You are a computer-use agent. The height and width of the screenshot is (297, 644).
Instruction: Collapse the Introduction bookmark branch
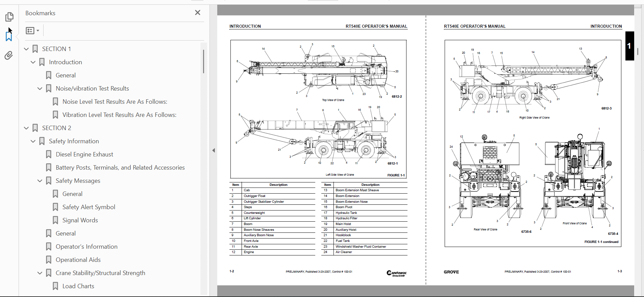click(33, 62)
